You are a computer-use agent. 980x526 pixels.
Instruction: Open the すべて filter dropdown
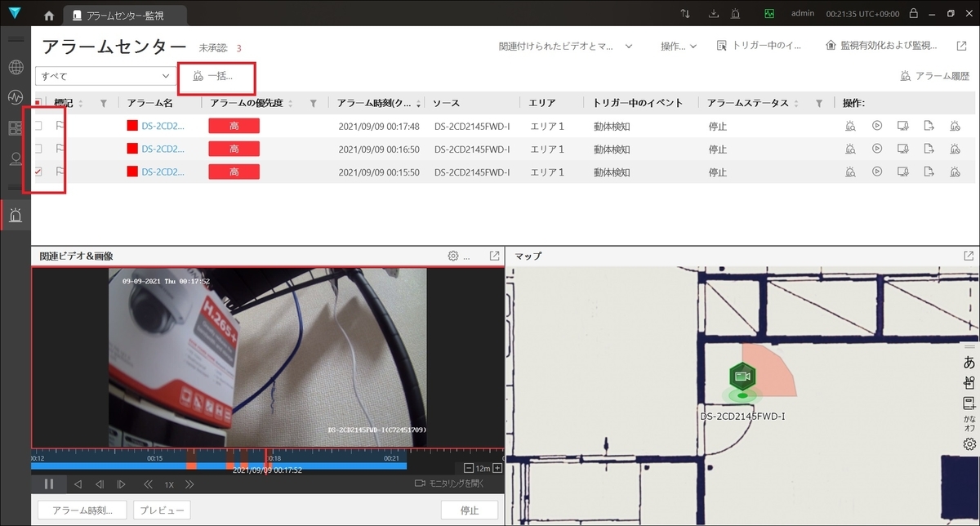[105, 75]
